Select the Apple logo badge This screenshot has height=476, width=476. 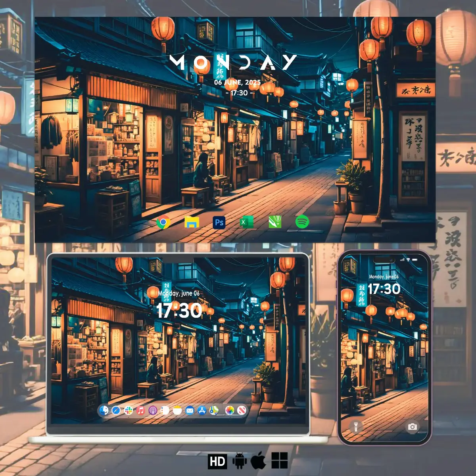point(259,461)
